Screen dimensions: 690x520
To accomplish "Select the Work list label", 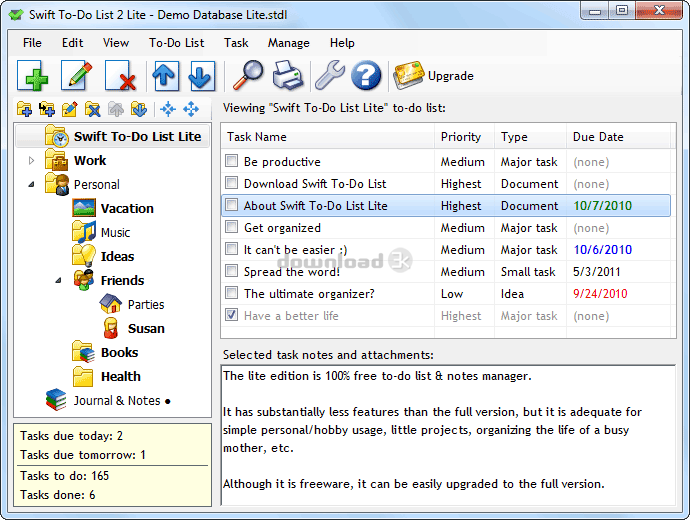I will pyautogui.click(x=90, y=160).
